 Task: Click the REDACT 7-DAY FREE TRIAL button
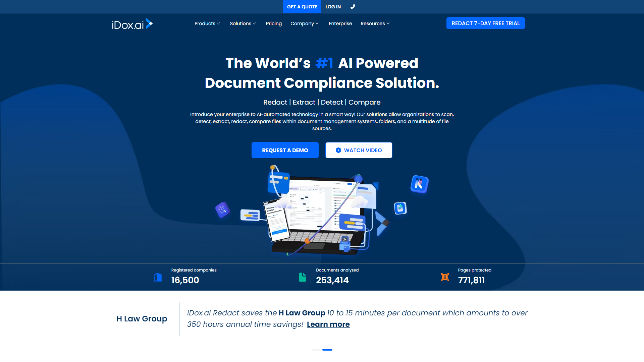click(x=486, y=23)
